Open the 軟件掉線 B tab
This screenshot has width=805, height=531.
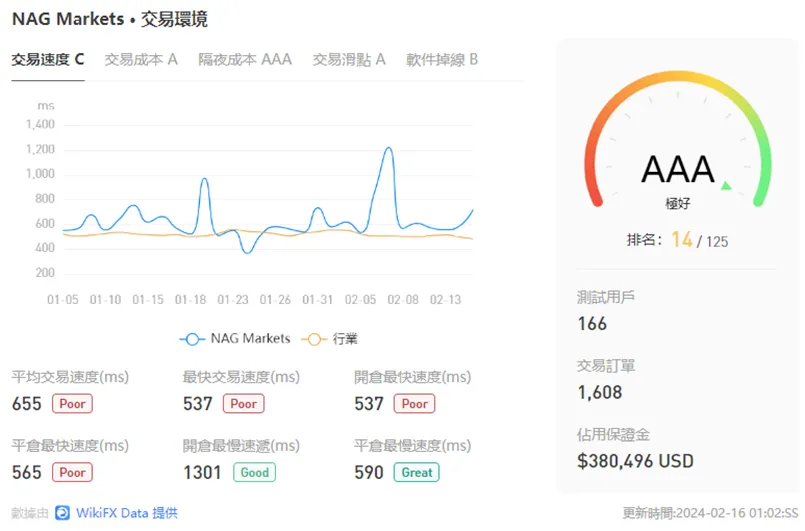[442, 60]
